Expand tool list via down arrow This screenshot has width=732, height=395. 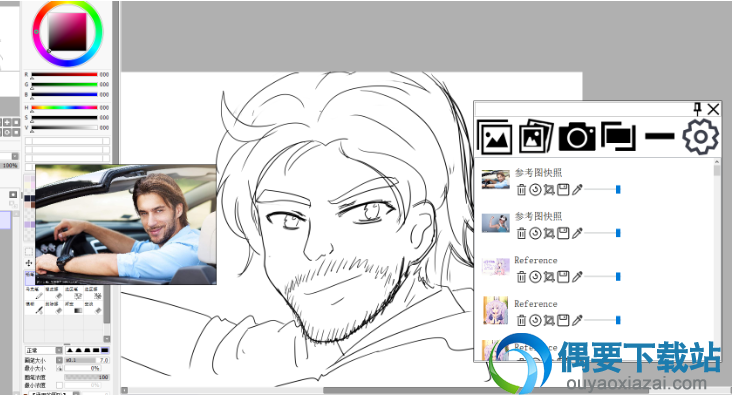click(107, 339)
